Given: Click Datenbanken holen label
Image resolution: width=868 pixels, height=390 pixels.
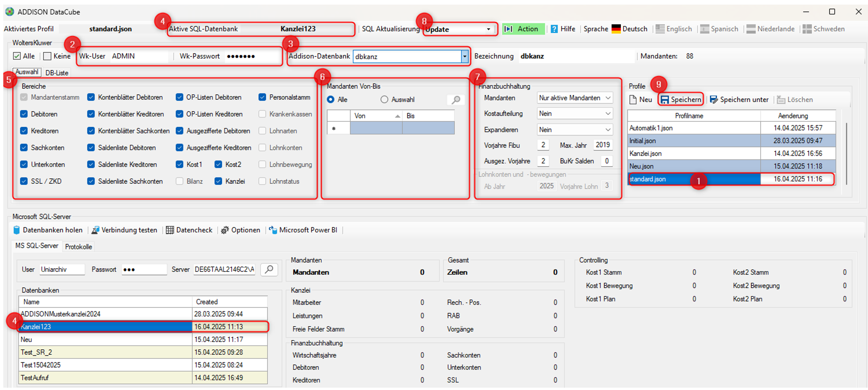Looking at the screenshot, I should pyautogui.click(x=52, y=230).
